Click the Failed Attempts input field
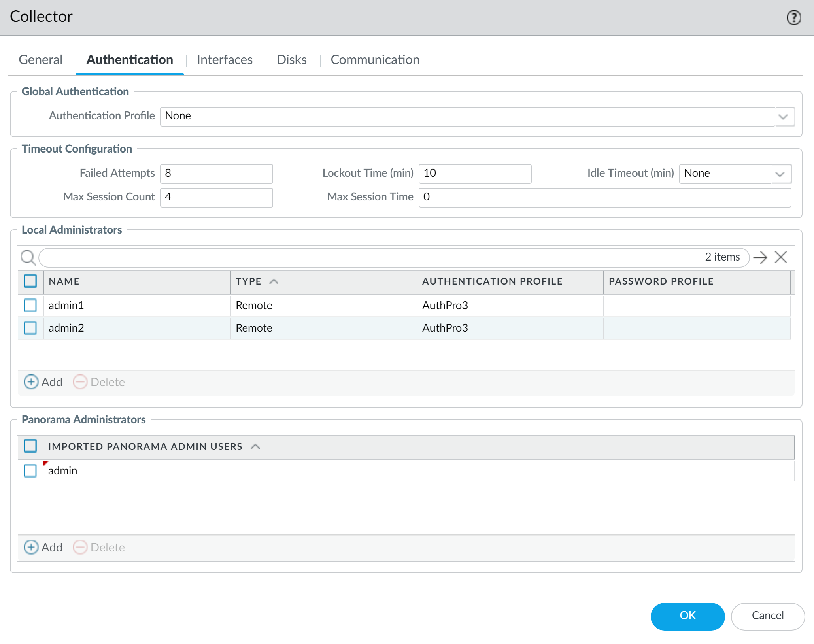This screenshot has width=814, height=644. coord(216,174)
